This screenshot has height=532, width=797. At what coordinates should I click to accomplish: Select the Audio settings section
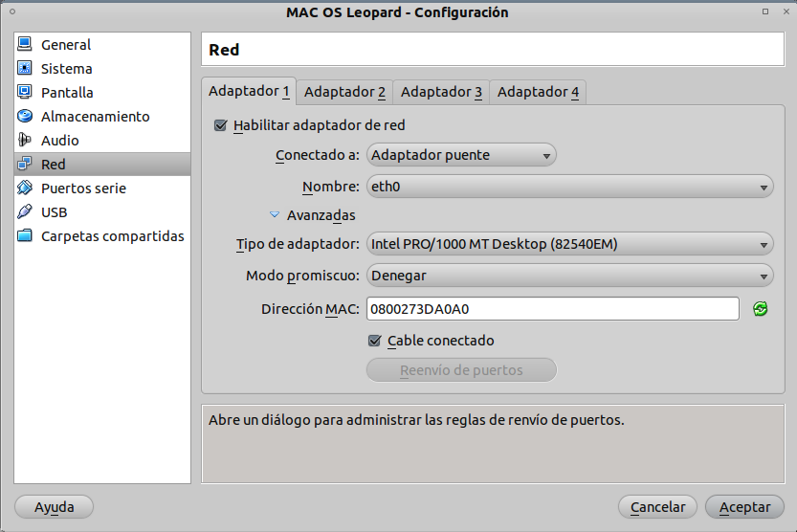[x=102, y=141]
